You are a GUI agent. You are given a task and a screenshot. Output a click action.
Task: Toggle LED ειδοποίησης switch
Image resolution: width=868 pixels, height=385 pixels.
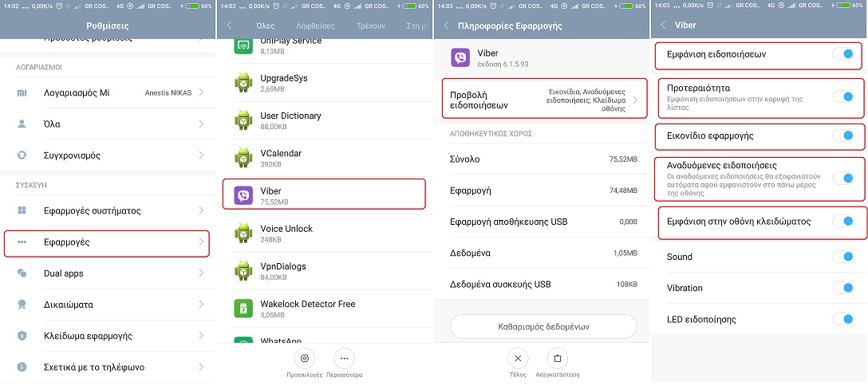point(843,319)
